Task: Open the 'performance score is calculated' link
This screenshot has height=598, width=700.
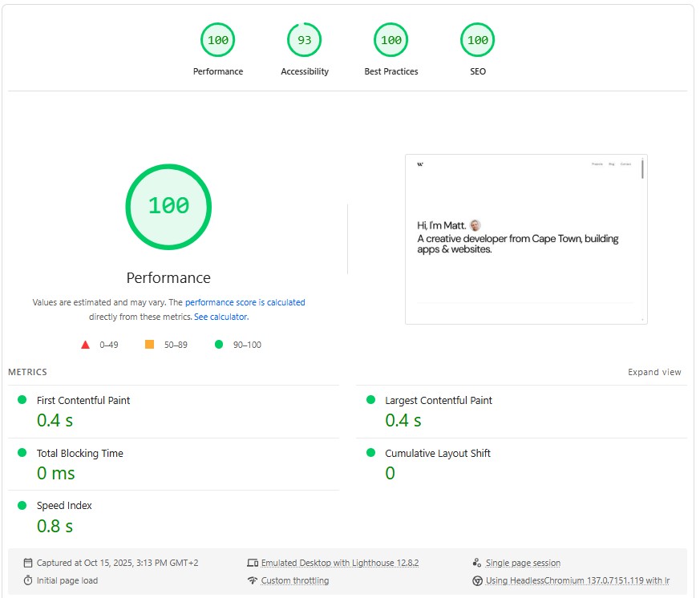Action: click(245, 302)
